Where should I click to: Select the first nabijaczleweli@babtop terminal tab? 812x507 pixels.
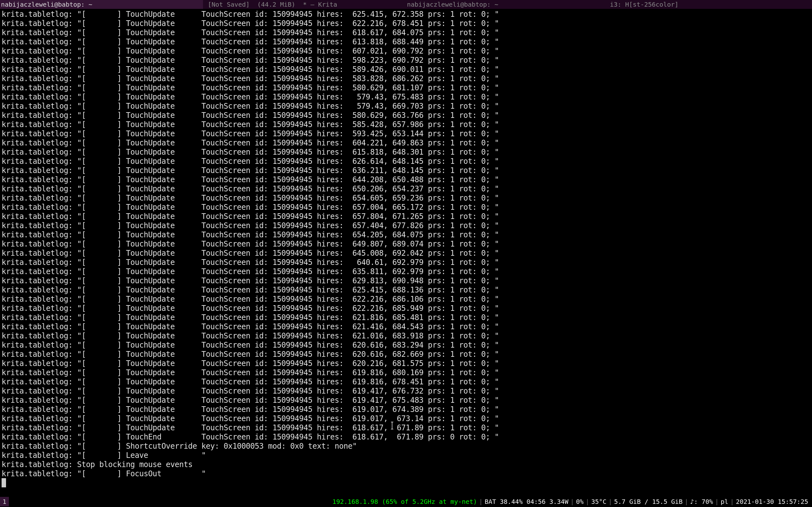point(47,4)
